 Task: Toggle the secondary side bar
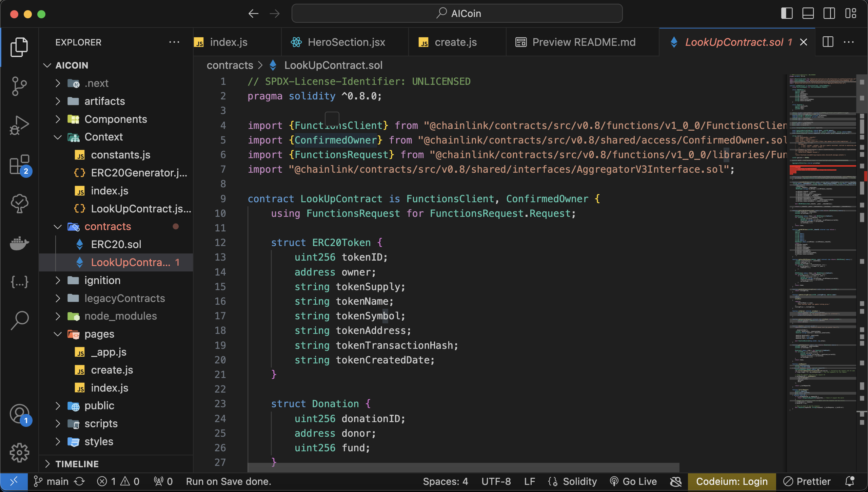pos(829,14)
